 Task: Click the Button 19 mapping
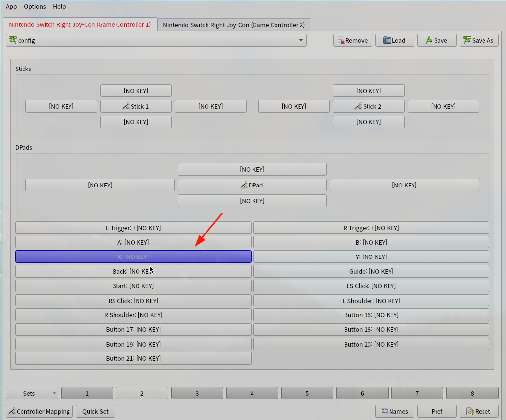click(x=133, y=344)
